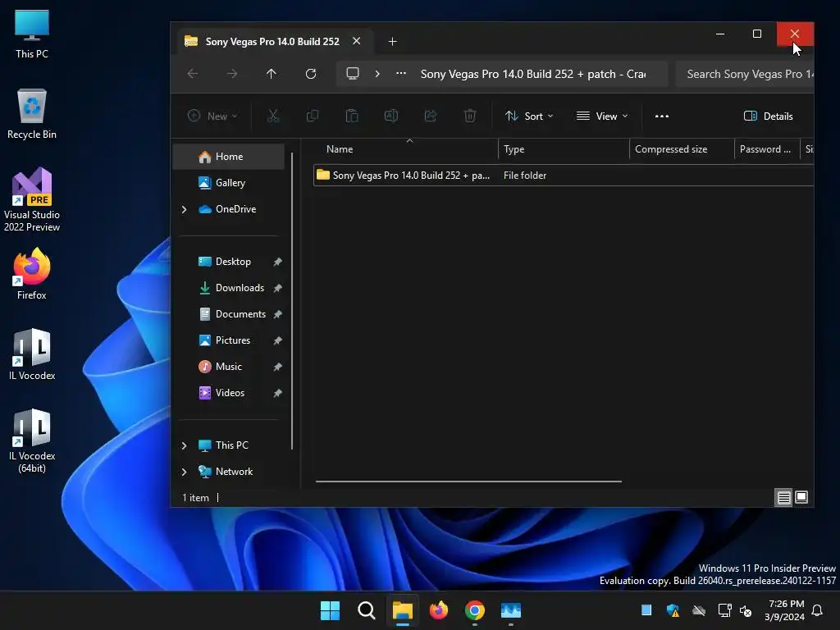The image size is (840, 630).
Task: Click Windows Security shield tray icon
Action: [x=673, y=610]
